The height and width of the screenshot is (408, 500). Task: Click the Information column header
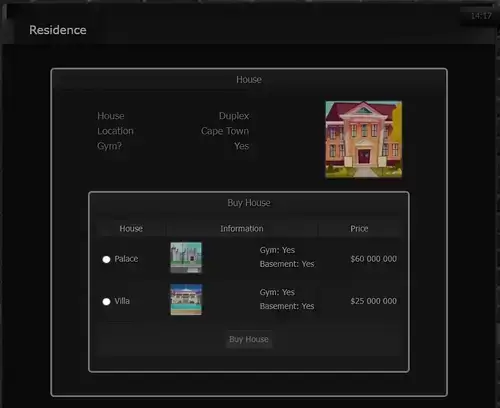coord(242,229)
